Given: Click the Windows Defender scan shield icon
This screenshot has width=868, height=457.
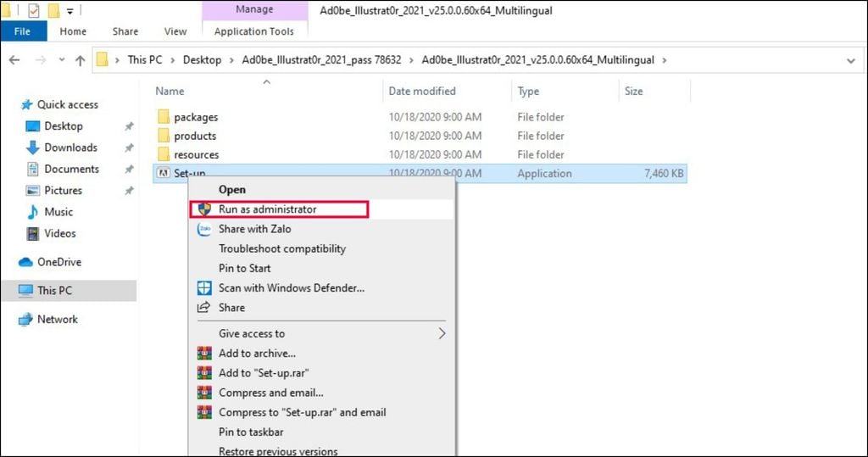Looking at the screenshot, I should [x=203, y=288].
